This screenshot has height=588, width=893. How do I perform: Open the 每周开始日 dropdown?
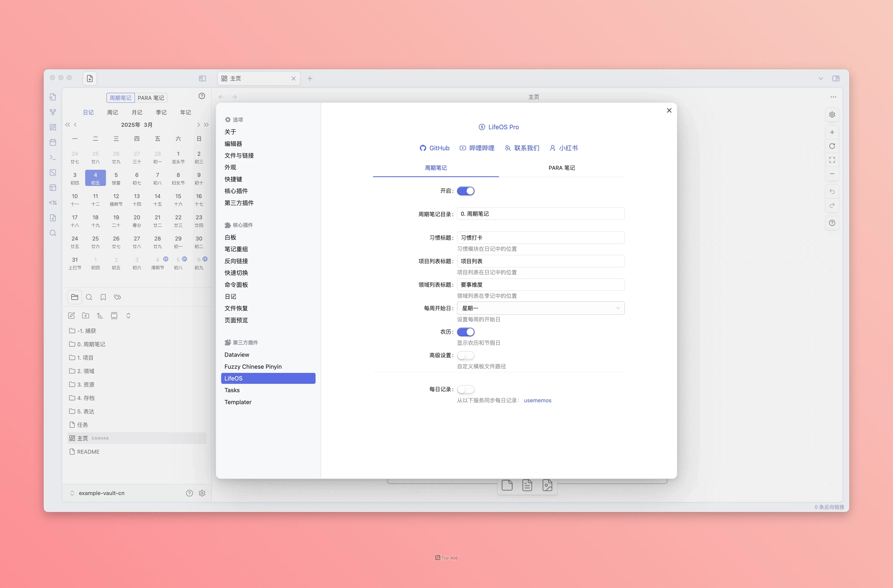[x=540, y=308]
